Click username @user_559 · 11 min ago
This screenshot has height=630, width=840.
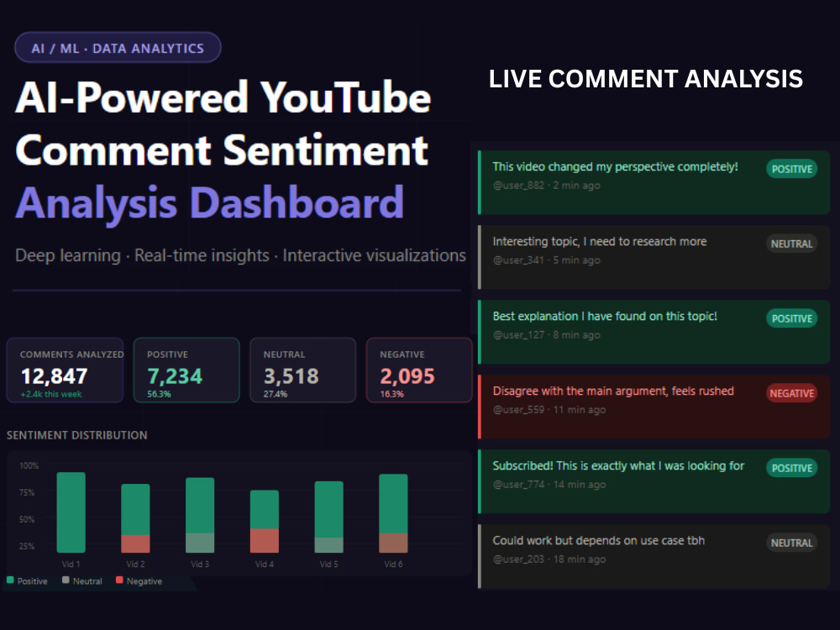[549, 410]
